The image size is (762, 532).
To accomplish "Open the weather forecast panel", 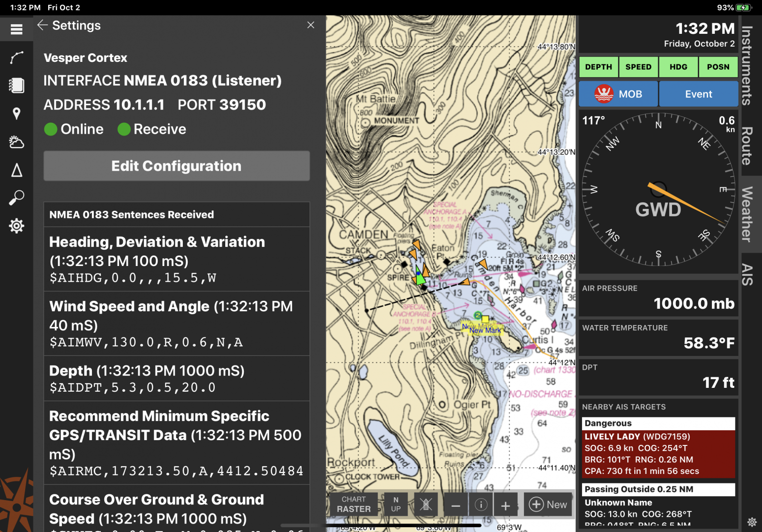I will click(16, 142).
